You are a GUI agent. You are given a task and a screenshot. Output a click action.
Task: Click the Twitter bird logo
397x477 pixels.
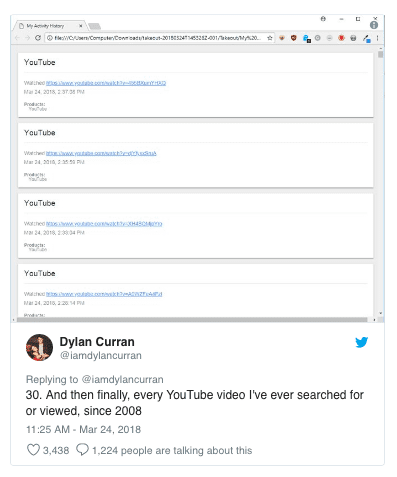pos(361,342)
